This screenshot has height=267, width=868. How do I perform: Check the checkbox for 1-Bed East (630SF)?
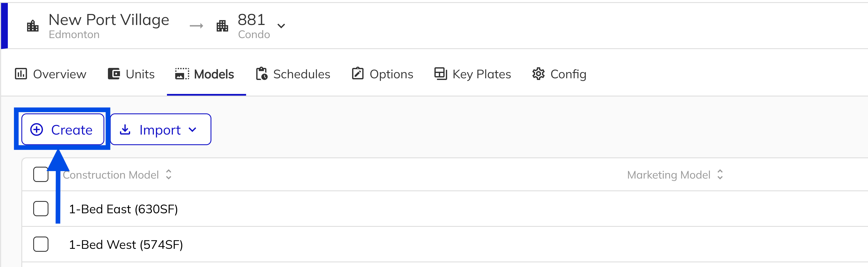pos(41,209)
